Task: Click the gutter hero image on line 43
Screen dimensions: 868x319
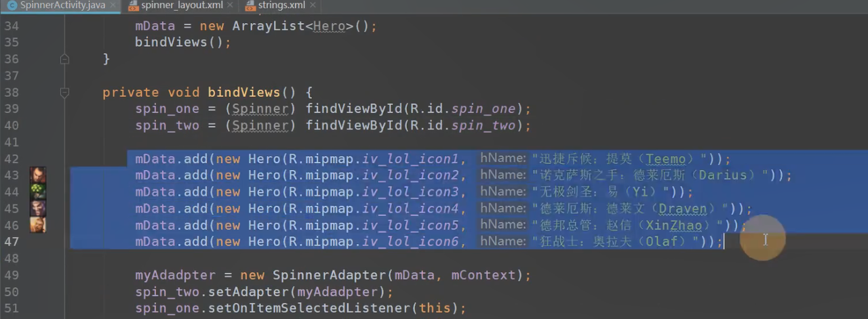Action: pos(38,175)
